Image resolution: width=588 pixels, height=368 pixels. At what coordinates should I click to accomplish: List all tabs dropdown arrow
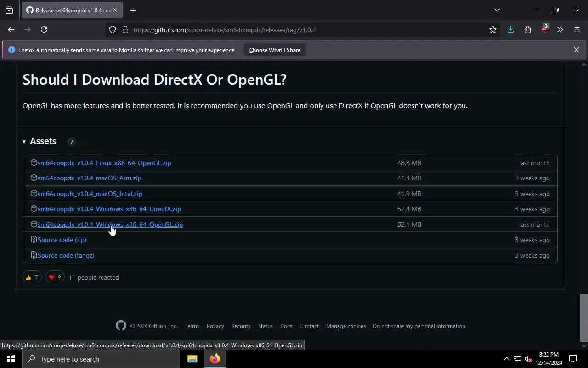coord(497,10)
